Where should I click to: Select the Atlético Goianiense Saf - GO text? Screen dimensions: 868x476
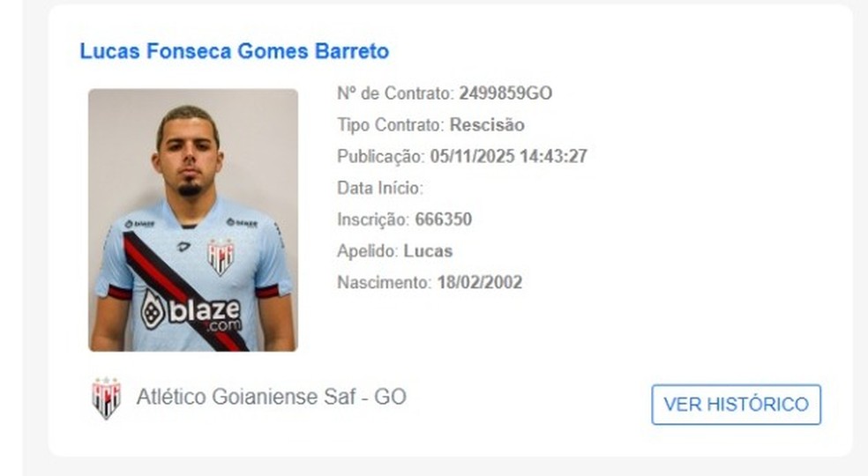coord(272,397)
